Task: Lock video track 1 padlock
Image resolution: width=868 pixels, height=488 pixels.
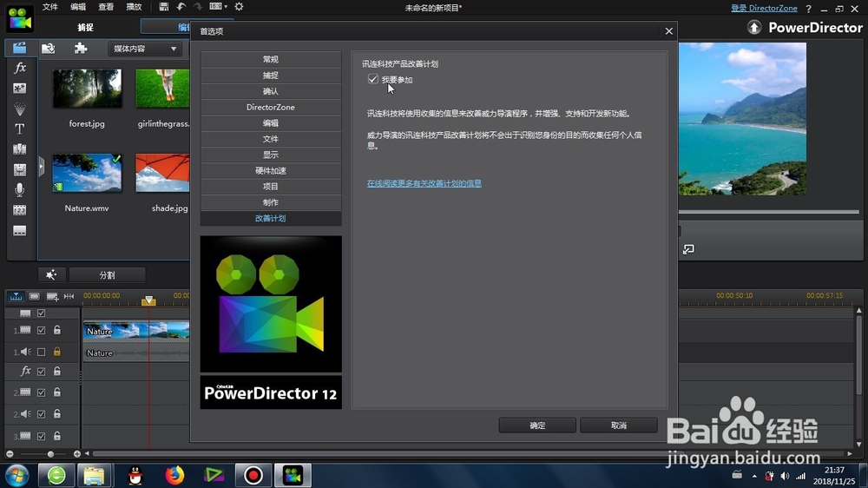Action: [x=57, y=330]
